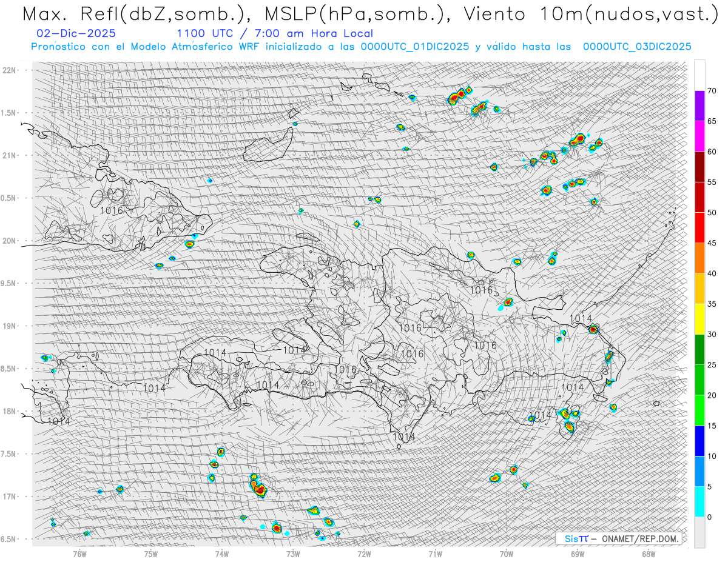
Task: Pick the cyan 0–5 dBZ colorbar segment
Action: tap(699, 502)
